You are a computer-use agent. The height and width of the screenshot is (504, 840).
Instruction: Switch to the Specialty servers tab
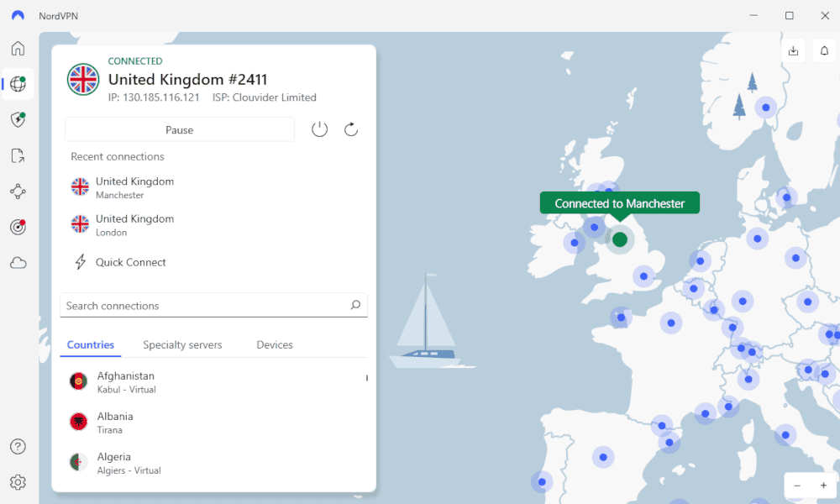[x=182, y=344]
